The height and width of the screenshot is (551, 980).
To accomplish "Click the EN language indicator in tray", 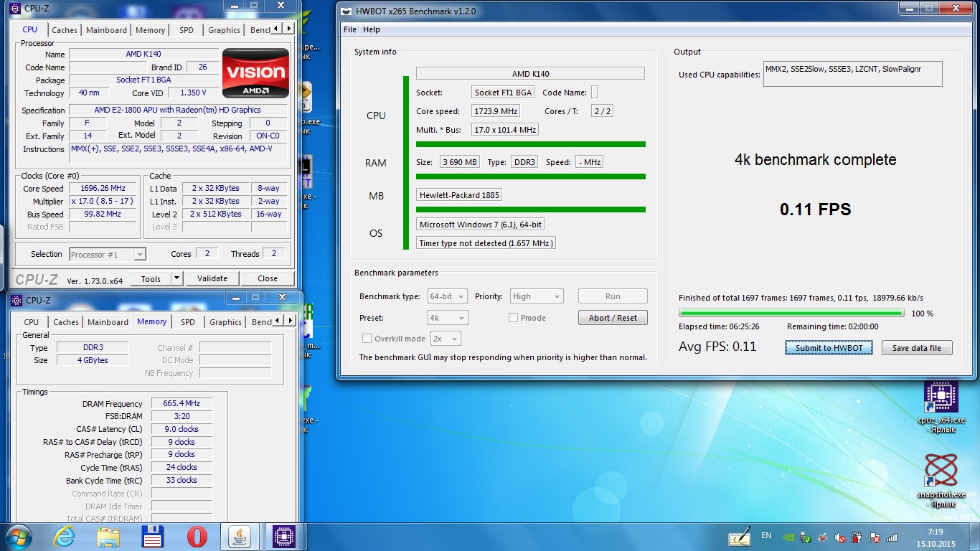I will [x=766, y=536].
